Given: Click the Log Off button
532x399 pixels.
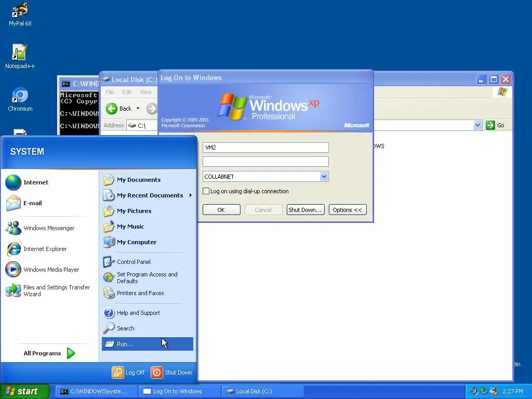Looking at the screenshot, I should (x=128, y=372).
